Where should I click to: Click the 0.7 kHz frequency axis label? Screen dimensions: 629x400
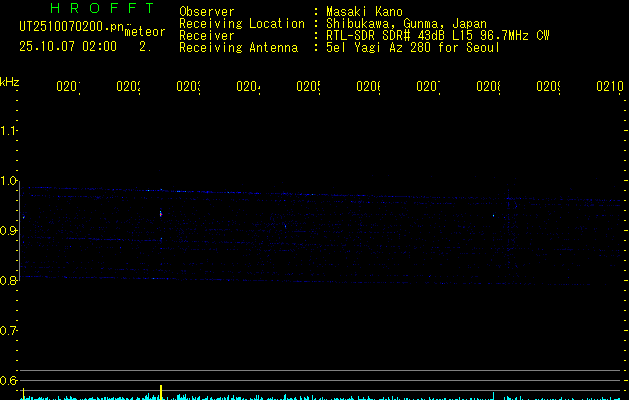[x=9, y=331]
